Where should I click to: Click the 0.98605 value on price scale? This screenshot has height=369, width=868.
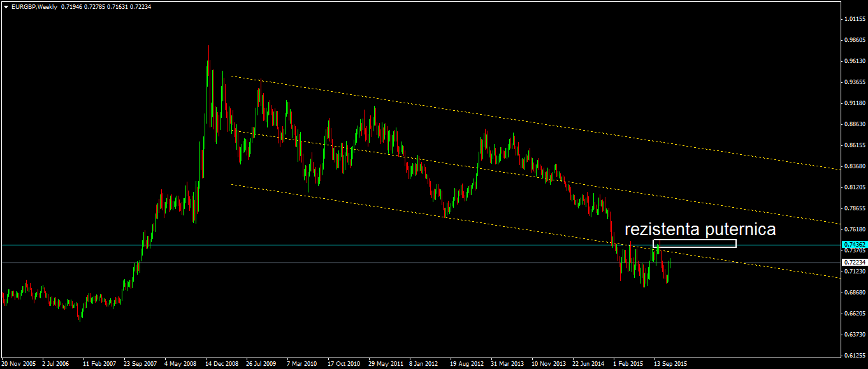tap(855, 40)
